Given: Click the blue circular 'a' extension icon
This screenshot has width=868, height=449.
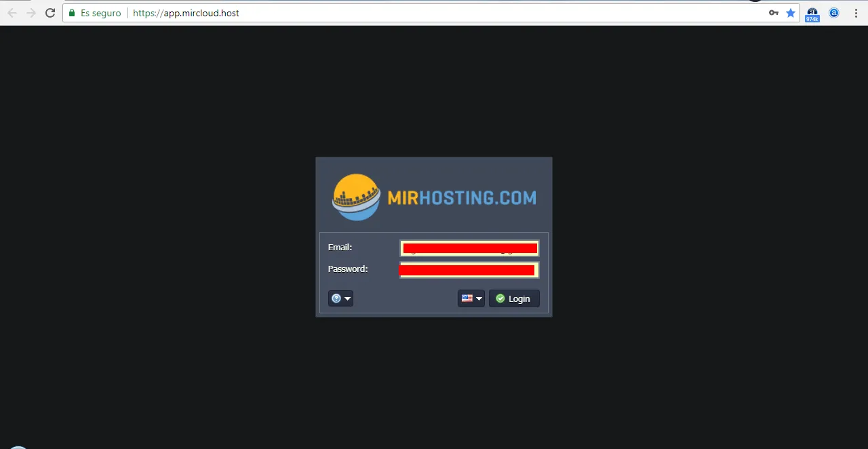Looking at the screenshot, I should [834, 13].
